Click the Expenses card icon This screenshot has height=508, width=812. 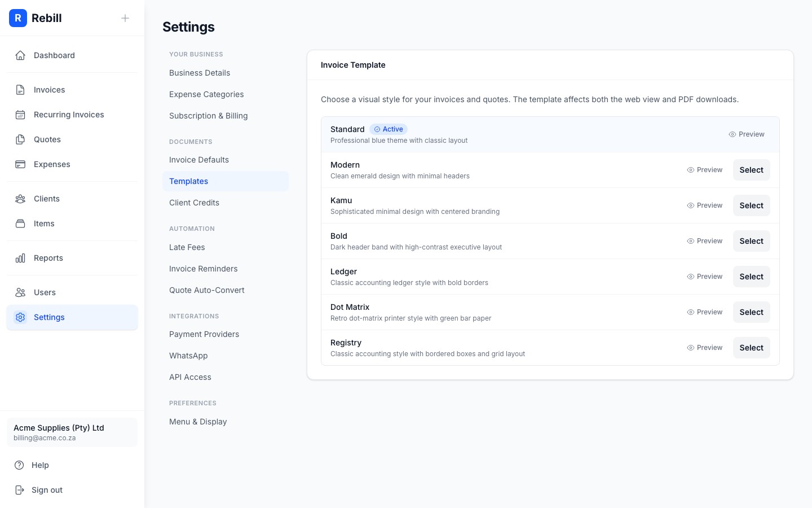point(20,164)
